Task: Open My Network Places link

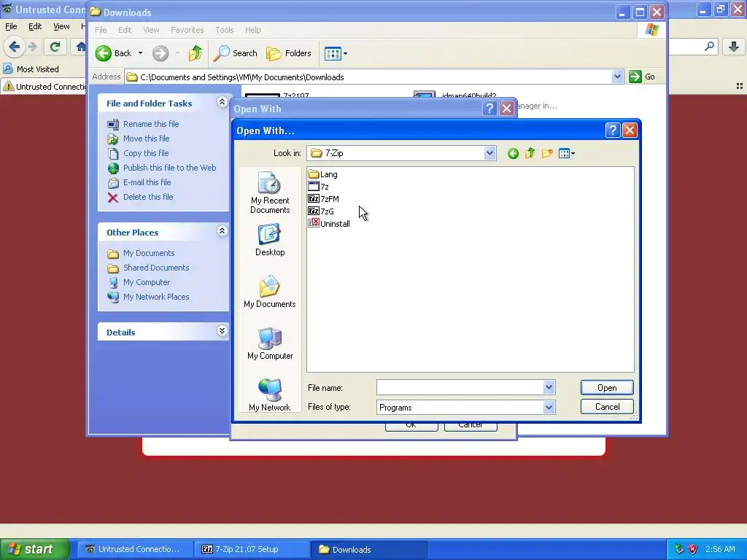Action: pos(156,297)
